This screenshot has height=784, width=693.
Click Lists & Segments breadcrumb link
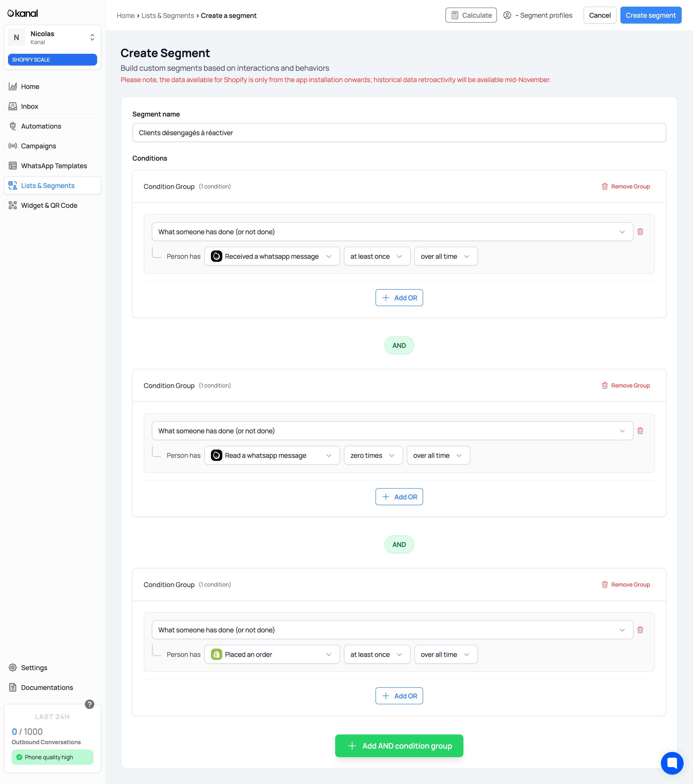(x=168, y=16)
